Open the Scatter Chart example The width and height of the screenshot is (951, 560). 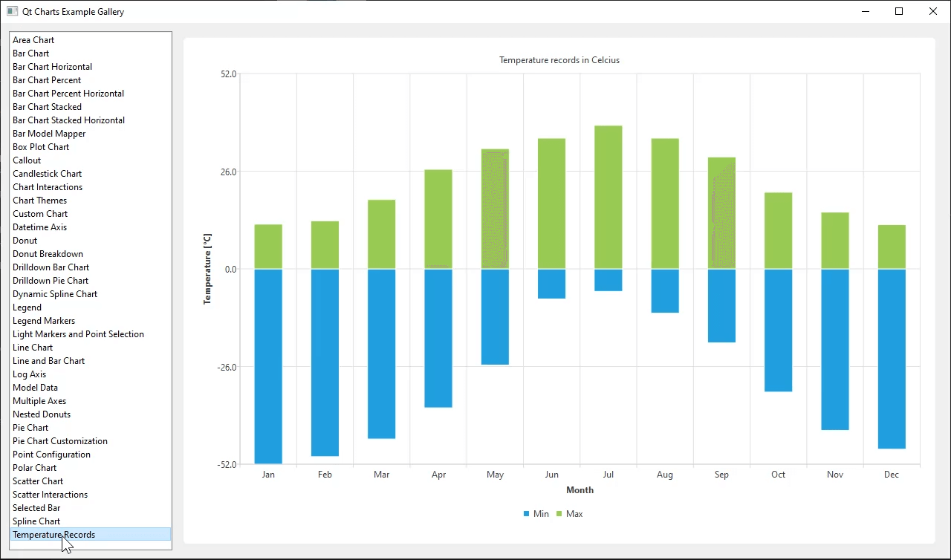(x=37, y=481)
